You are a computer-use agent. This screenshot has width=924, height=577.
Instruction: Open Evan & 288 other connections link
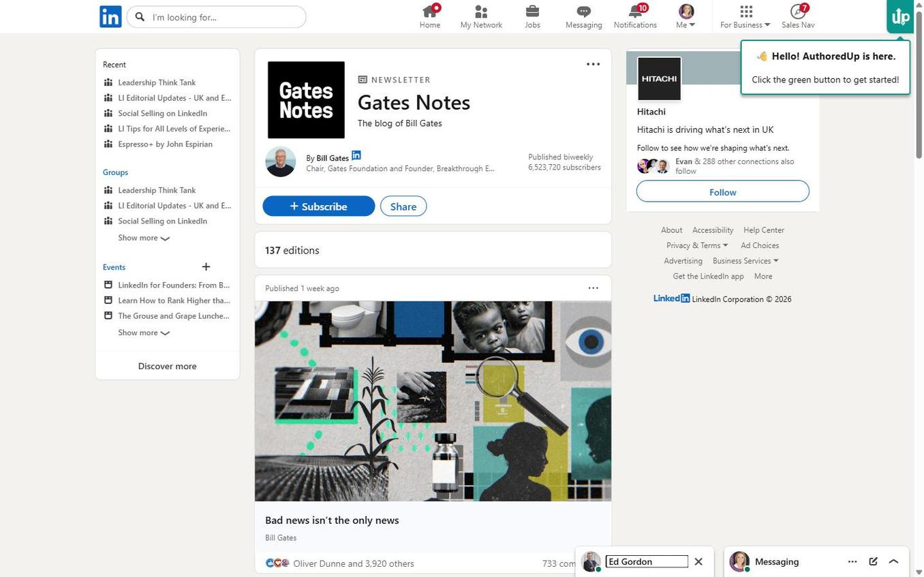(x=735, y=166)
